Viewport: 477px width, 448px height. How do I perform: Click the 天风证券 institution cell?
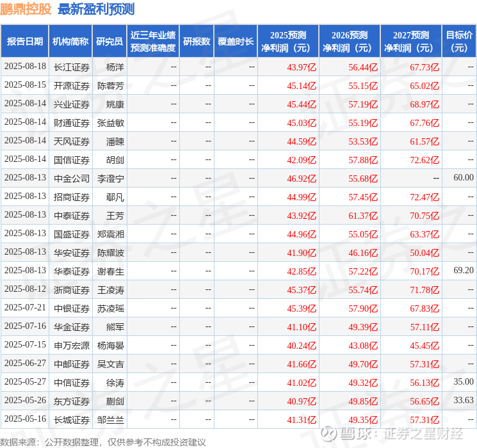[72, 141]
